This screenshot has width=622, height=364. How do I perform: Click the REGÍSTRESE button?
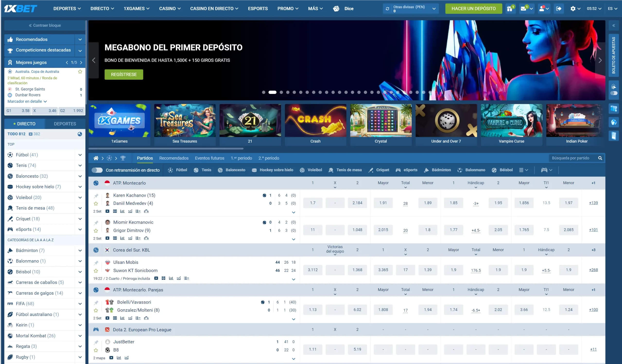pos(124,74)
